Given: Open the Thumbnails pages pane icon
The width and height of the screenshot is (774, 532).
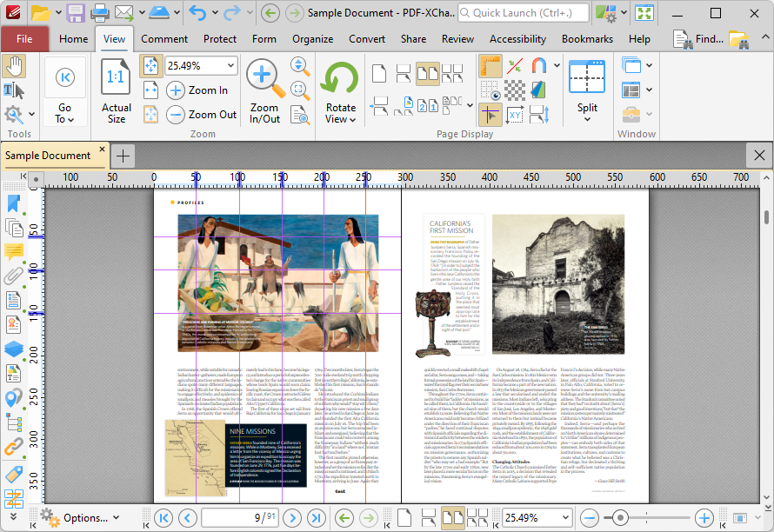Looking at the screenshot, I should pyautogui.click(x=13, y=229).
